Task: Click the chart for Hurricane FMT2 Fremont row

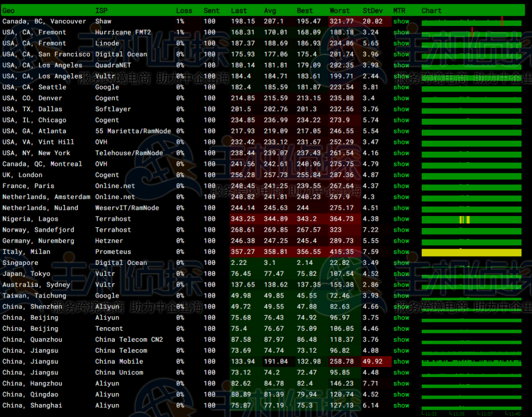Action: (471, 33)
